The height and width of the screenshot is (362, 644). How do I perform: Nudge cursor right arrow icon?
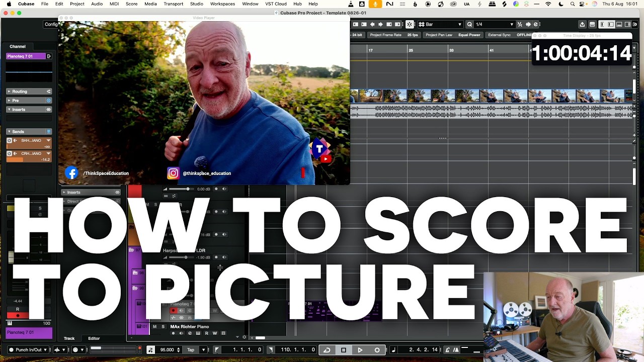(x=381, y=24)
